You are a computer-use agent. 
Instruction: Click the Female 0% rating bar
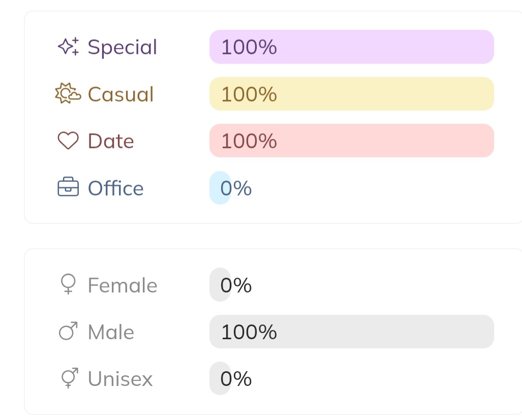click(x=220, y=285)
